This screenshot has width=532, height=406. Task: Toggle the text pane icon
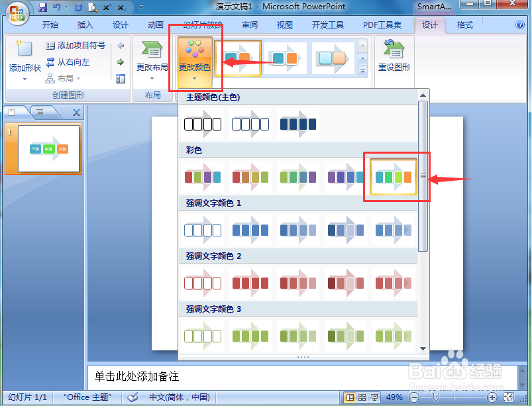121,79
